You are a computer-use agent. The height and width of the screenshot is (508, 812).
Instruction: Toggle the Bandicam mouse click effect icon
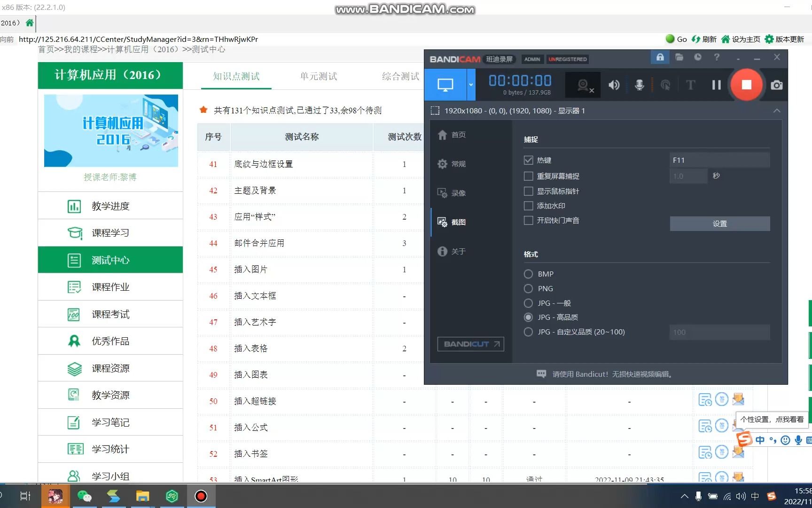pyautogui.click(x=665, y=85)
